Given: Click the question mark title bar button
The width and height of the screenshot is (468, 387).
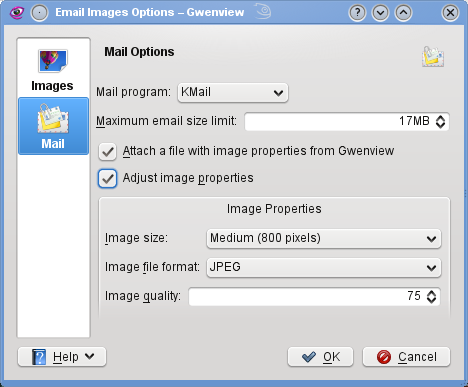Looking at the screenshot, I should point(357,13).
